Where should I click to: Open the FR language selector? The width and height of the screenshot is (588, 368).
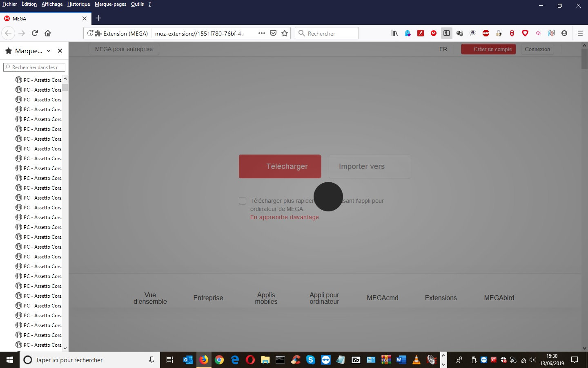coord(443,49)
